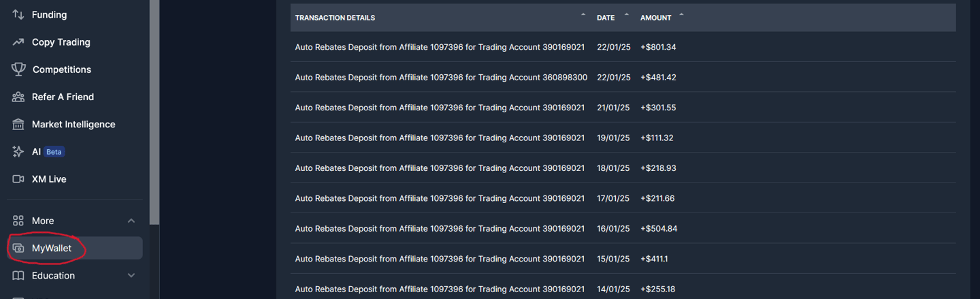Viewport: 980px width, 299px height.
Task: Click the 16/01/25 date cell
Action: 613,229
